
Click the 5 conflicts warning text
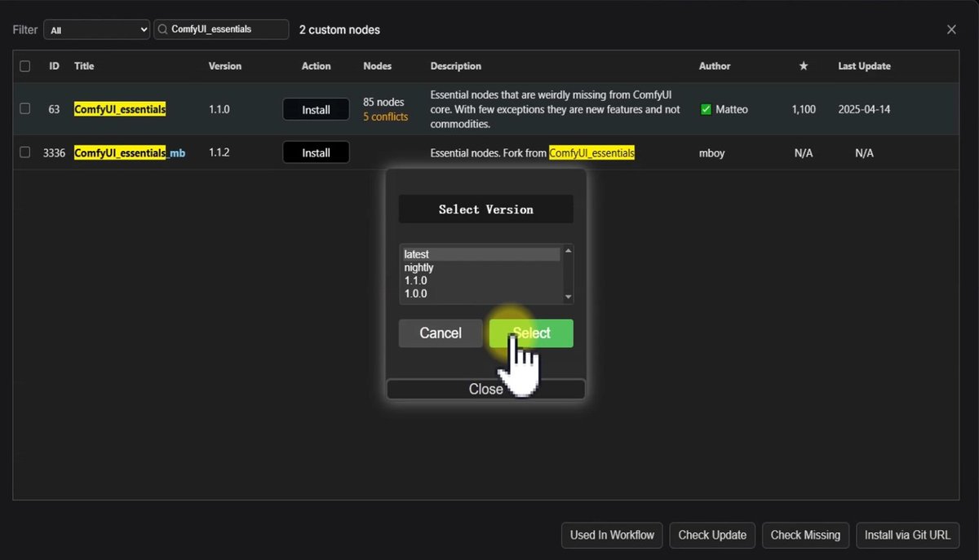385,117
